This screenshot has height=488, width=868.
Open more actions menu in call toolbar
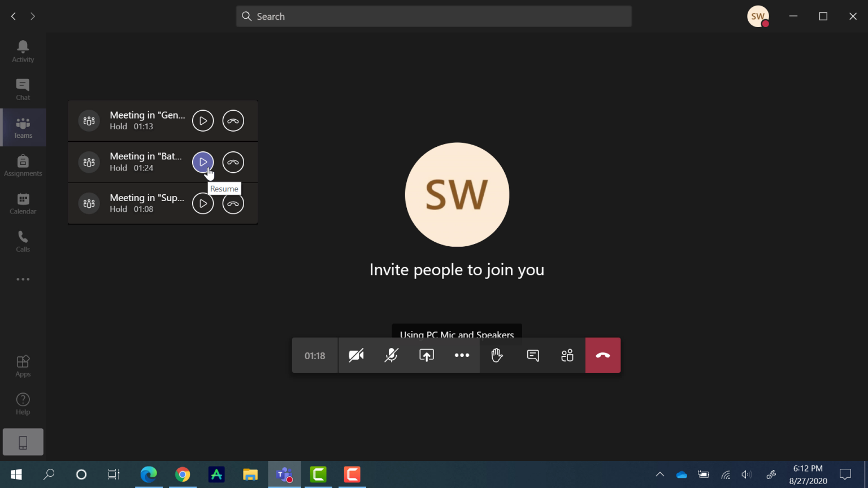pyautogui.click(x=462, y=355)
